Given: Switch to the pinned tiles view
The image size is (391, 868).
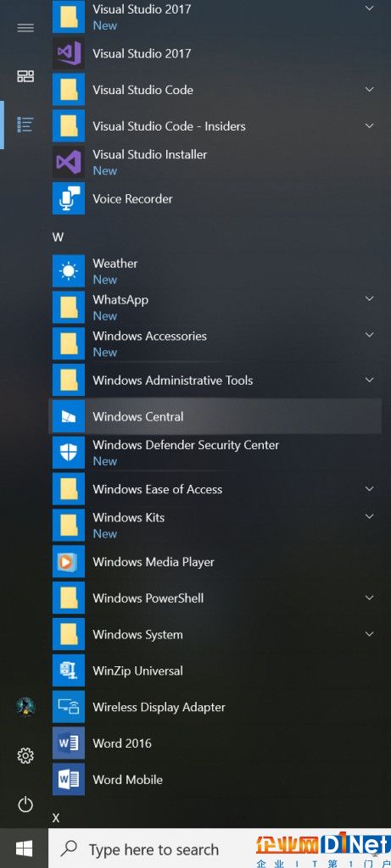Looking at the screenshot, I should tap(25, 75).
